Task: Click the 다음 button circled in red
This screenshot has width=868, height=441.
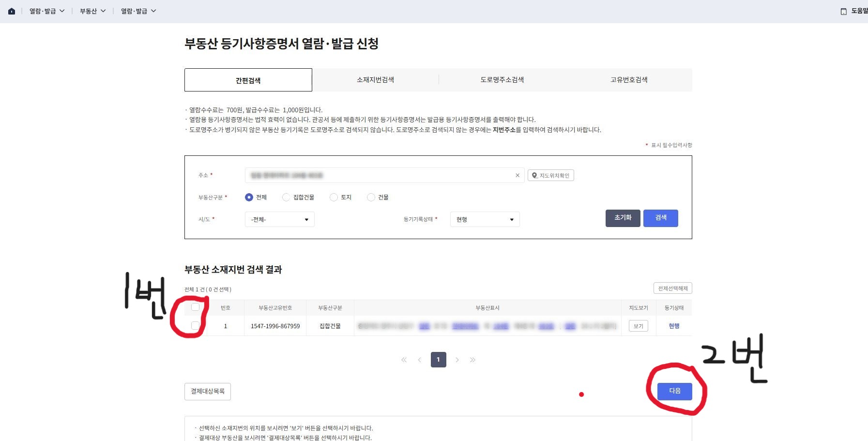Action: tap(674, 392)
